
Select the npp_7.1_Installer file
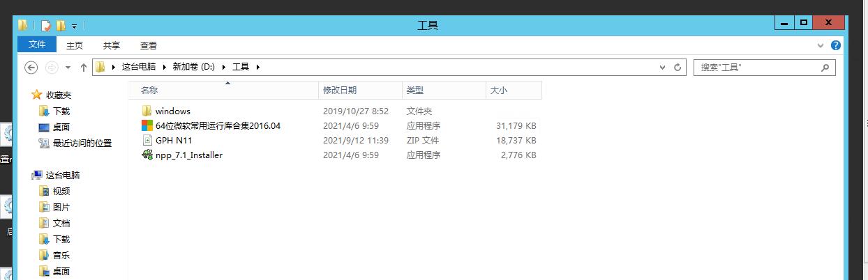[188, 155]
